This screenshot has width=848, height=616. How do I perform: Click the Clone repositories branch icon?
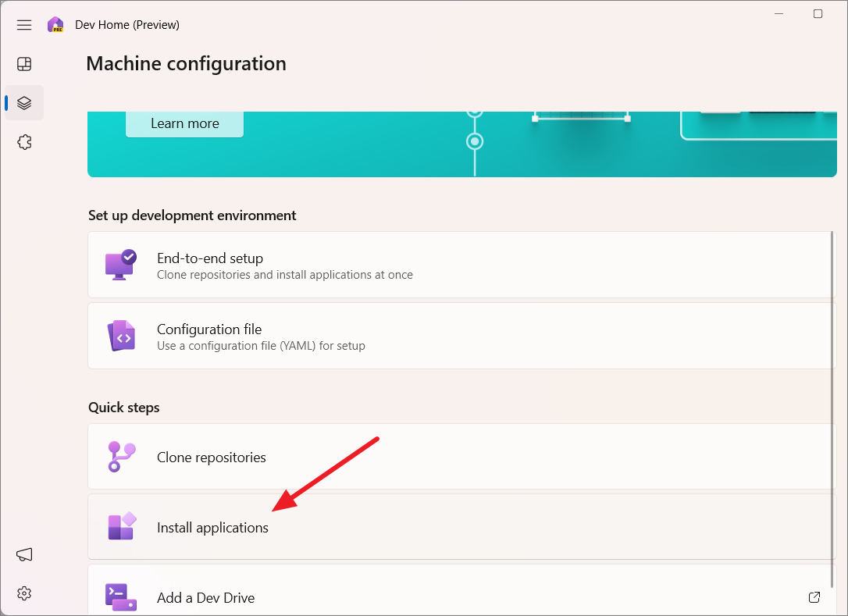coord(122,457)
